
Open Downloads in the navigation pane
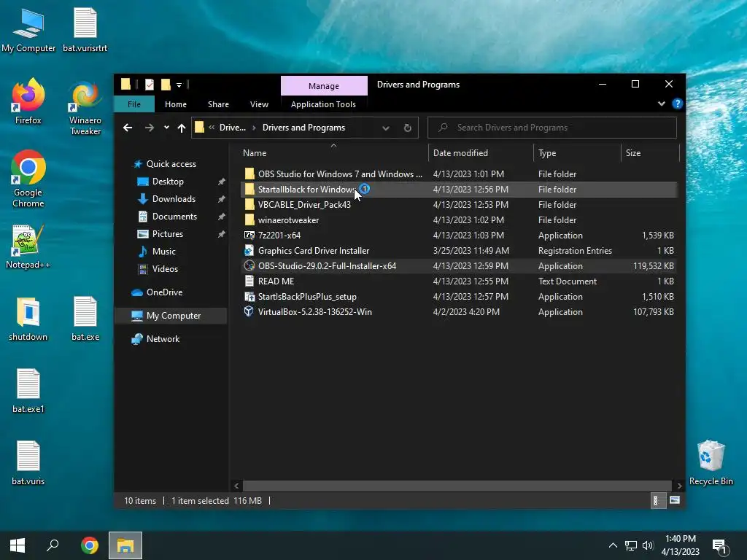coord(174,199)
